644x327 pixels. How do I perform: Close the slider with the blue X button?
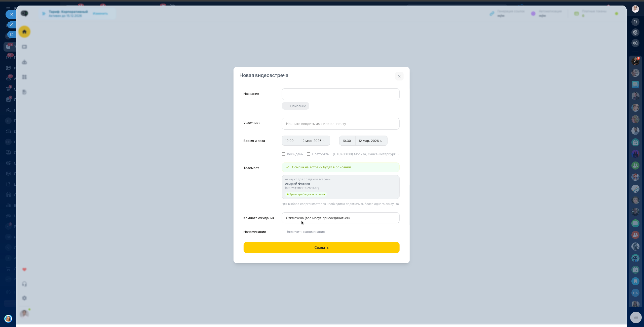click(x=11, y=14)
